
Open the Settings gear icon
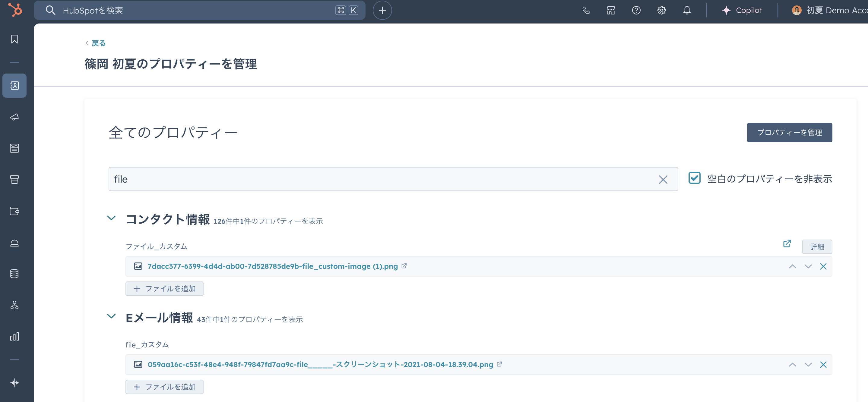click(x=661, y=10)
